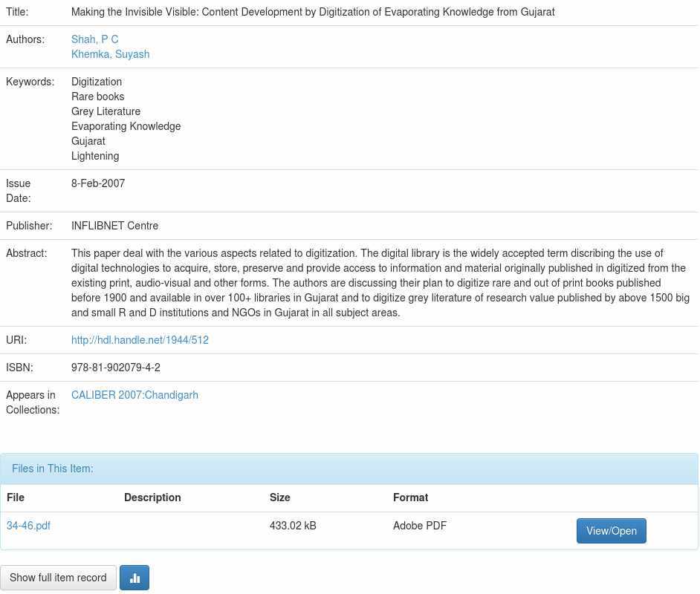Screen dimensions: 700x594
Task: Click the bar chart statistics icon
Action: tap(135, 578)
